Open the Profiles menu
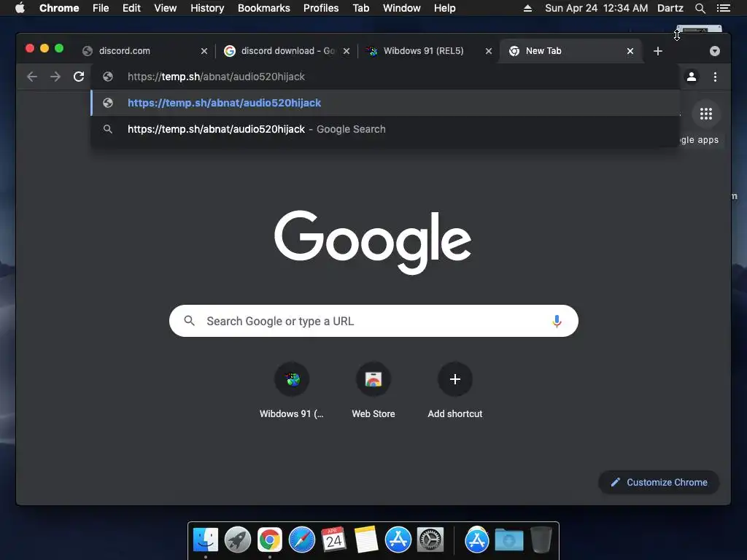Screen dimensions: 747x560 [x=321, y=8]
